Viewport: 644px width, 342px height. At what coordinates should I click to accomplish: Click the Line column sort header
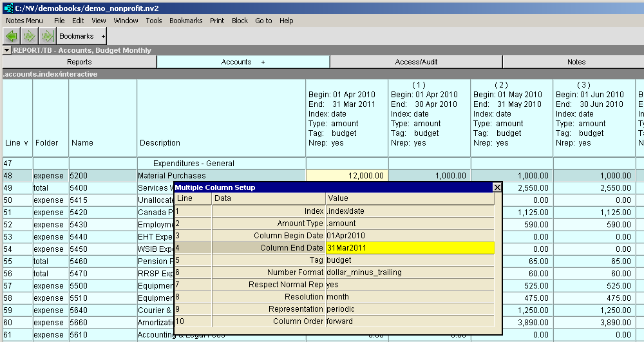tap(17, 143)
